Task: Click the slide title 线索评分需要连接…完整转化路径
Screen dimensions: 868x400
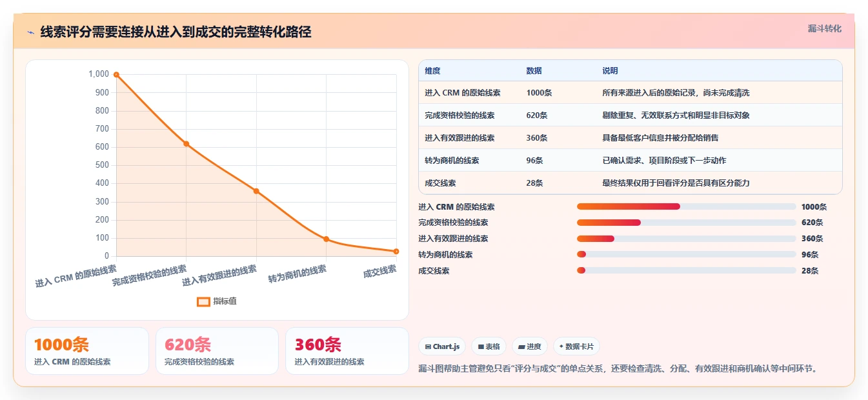Action: (176, 32)
